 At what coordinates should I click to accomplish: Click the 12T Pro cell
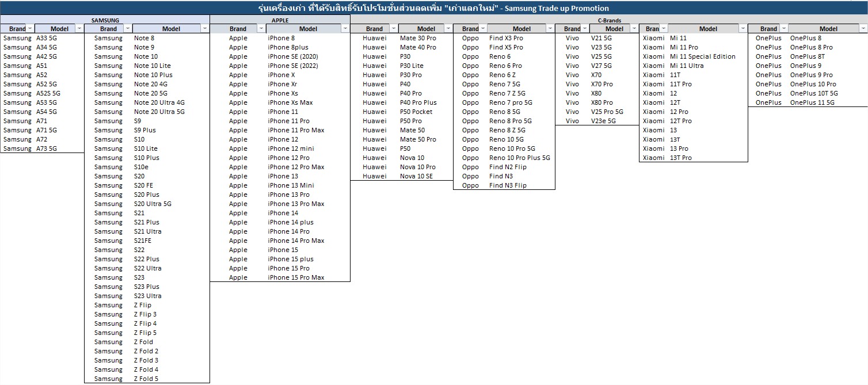(x=708, y=121)
